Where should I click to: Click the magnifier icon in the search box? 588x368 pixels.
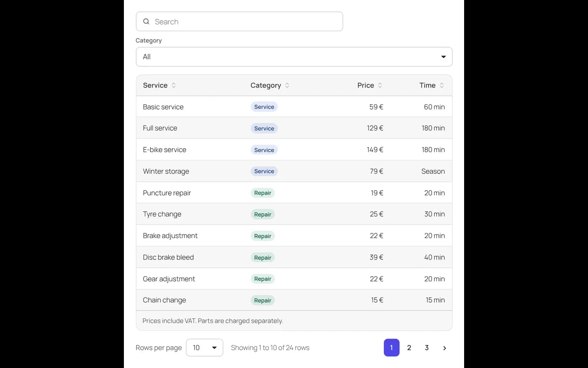(146, 21)
